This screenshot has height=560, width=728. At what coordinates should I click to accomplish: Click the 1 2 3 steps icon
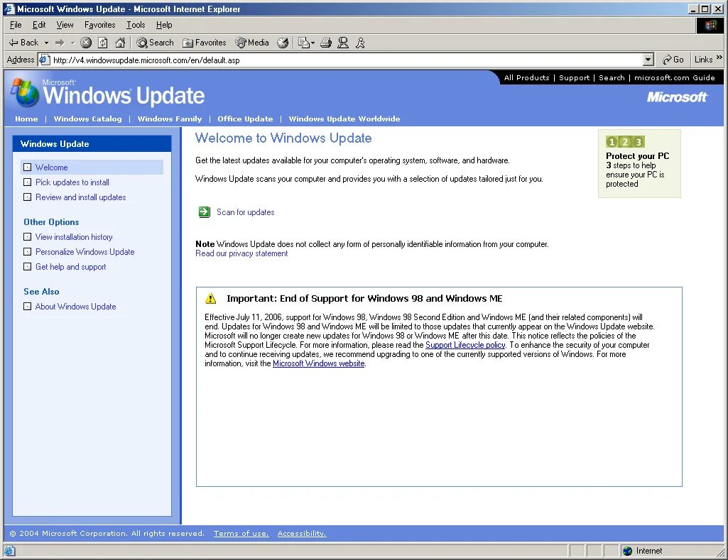pos(625,142)
